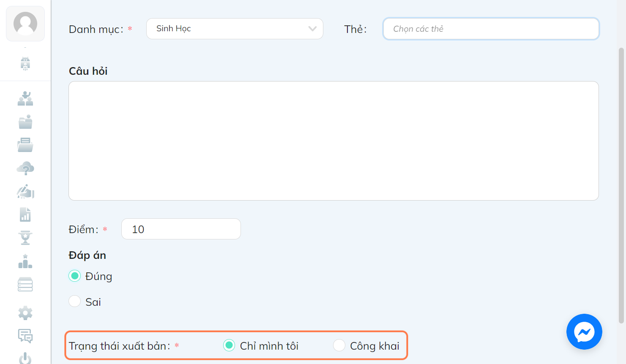The width and height of the screenshot is (626, 364).
Task: Open the hand writing pencil icon
Action: (25, 191)
